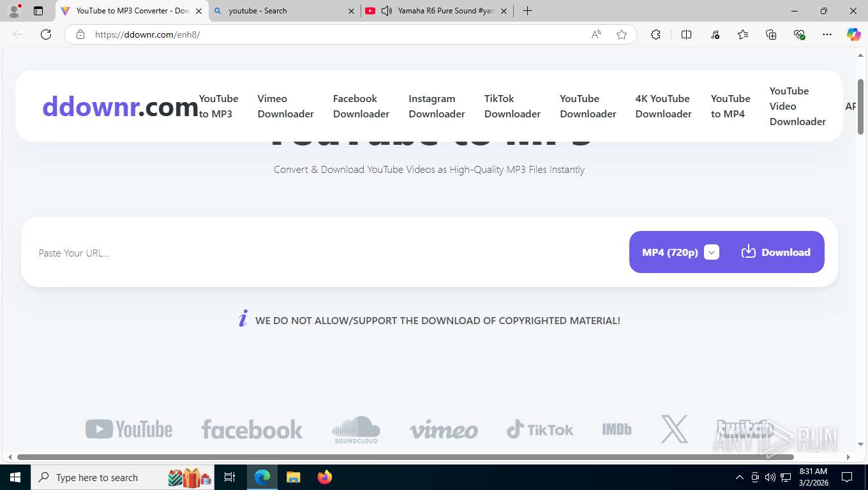Click the IMDb logo
The image size is (868, 490).
point(617,429)
